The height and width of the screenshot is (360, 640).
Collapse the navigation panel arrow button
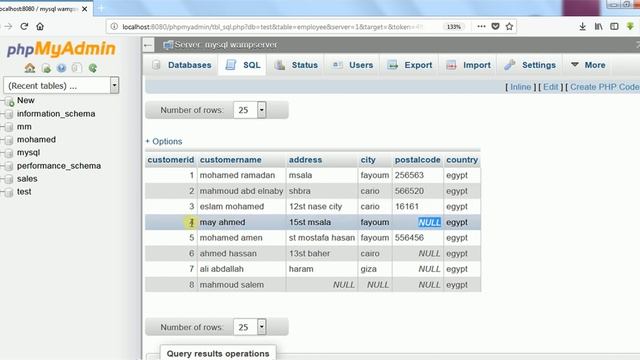(148, 45)
